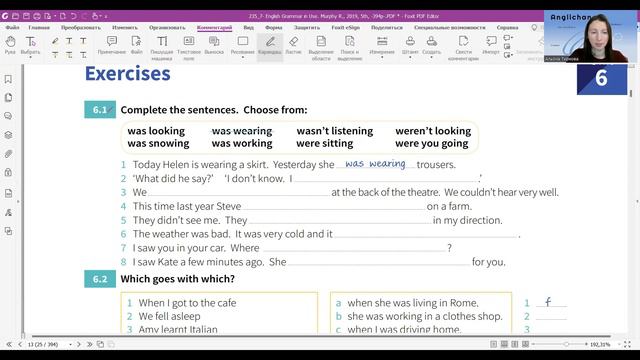
Task: Open the Справка tab
Action: 507,27
